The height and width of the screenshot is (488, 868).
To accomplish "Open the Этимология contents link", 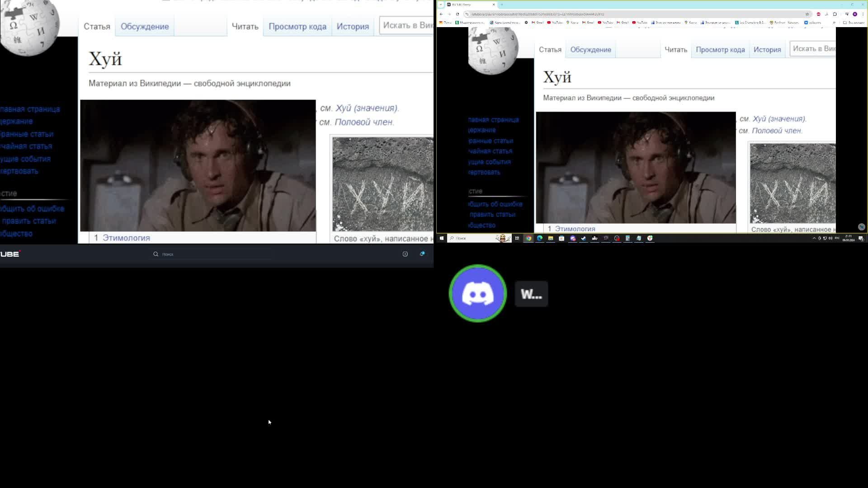I will coord(126,238).
